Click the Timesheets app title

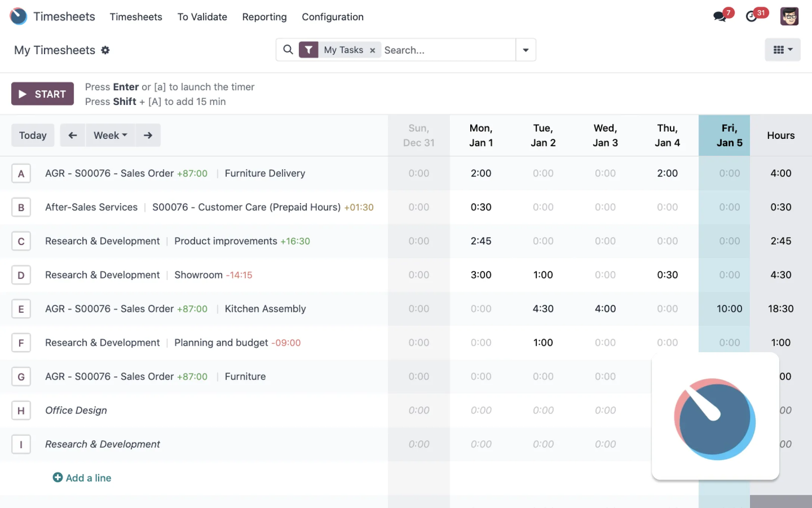pyautogui.click(x=64, y=17)
